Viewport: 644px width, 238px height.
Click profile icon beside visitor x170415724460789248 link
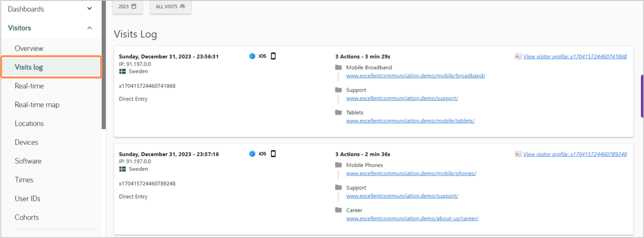point(518,154)
